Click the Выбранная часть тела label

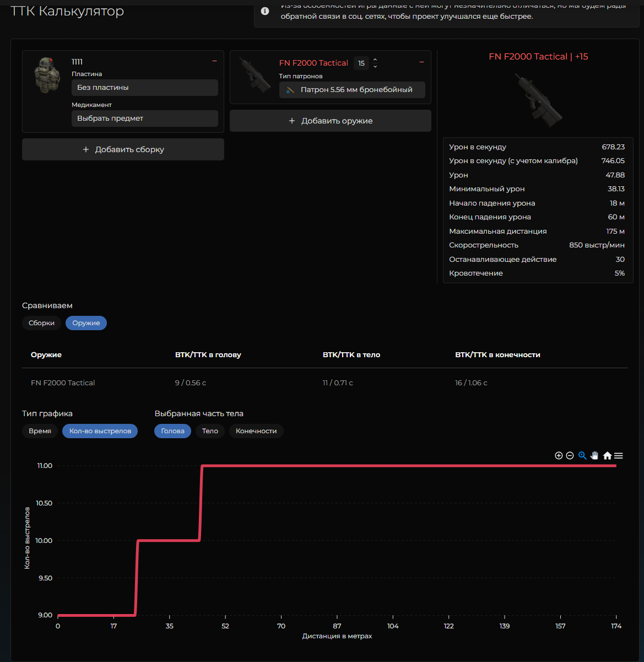click(x=199, y=413)
